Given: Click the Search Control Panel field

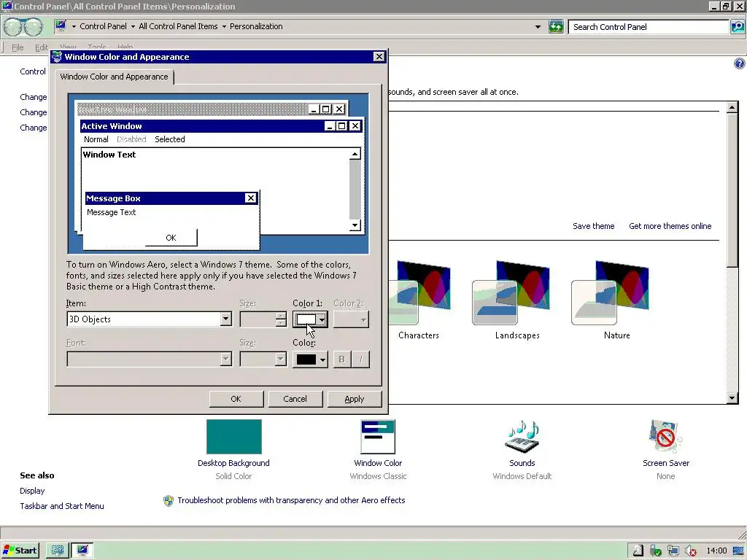Looking at the screenshot, I should click(x=649, y=27).
